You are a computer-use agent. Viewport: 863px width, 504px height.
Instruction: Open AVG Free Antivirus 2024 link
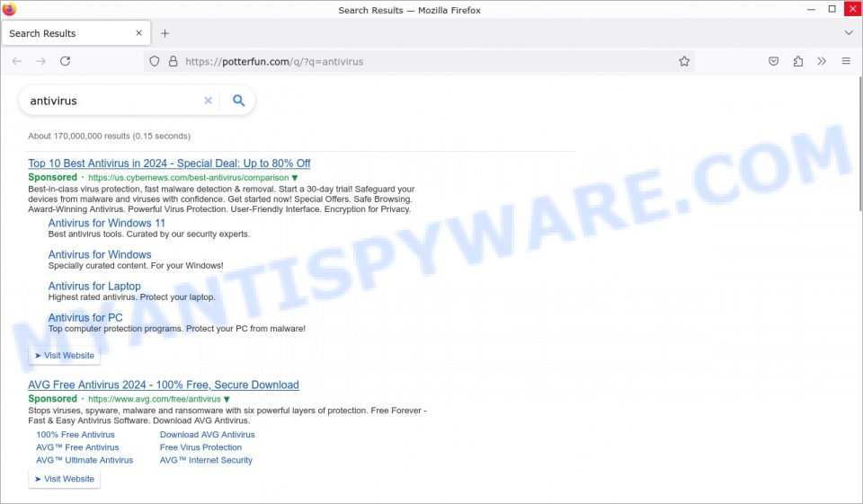click(164, 385)
